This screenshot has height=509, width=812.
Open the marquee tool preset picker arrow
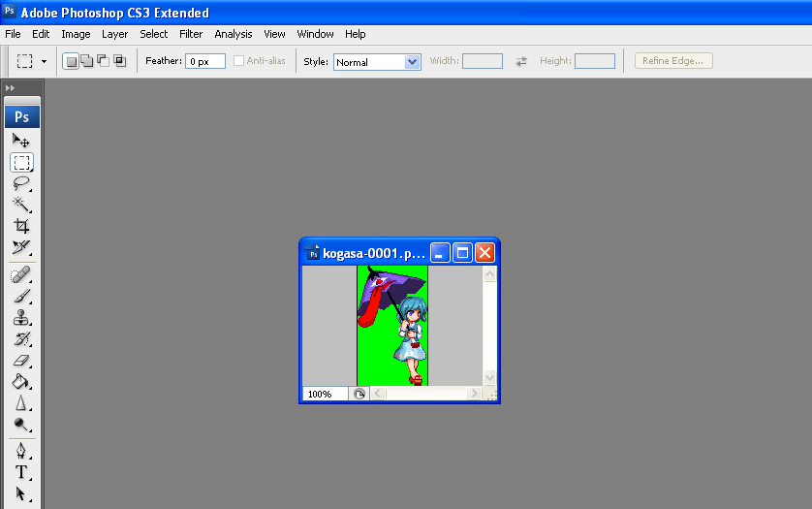pos(44,61)
